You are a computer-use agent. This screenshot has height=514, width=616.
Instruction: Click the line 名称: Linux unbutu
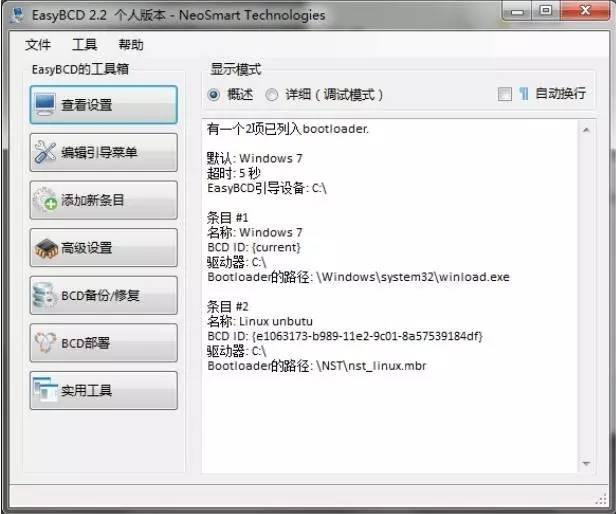coord(260,321)
